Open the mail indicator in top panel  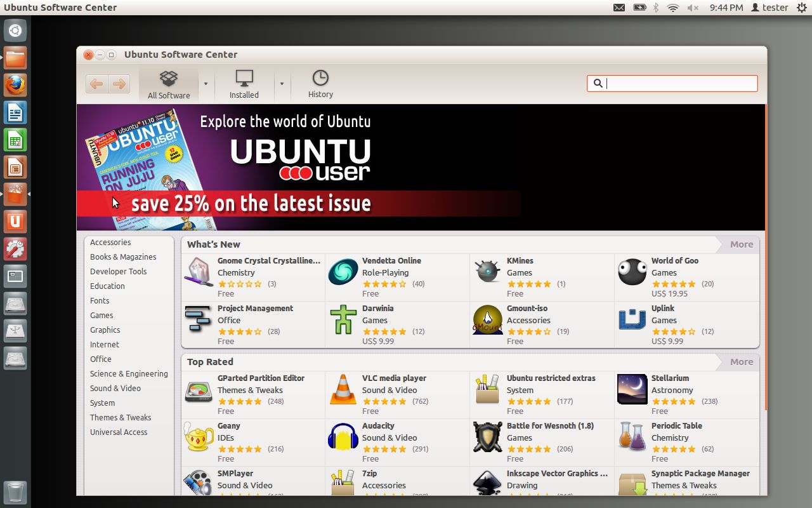pyautogui.click(x=619, y=8)
